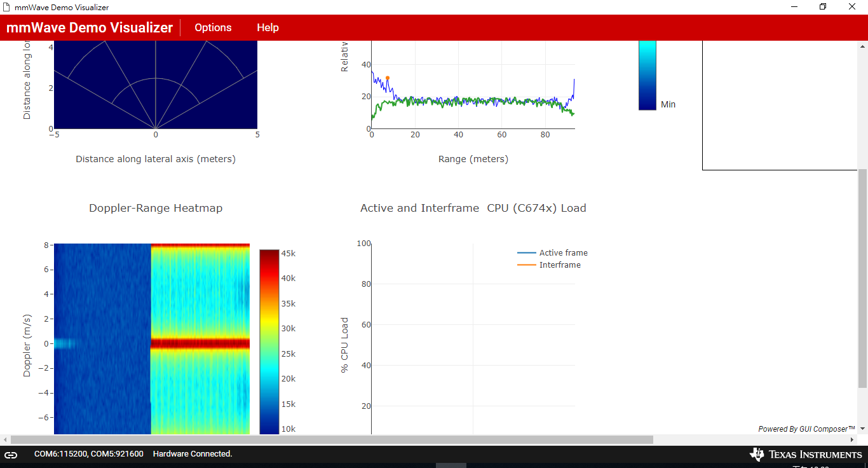Click the serial connection link icon
The width and height of the screenshot is (868, 468).
coord(11,454)
